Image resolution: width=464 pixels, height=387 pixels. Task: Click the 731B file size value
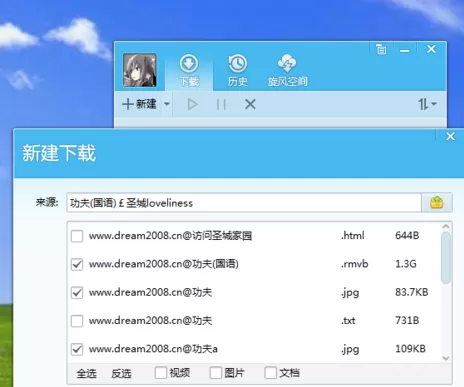tap(407, 321)
